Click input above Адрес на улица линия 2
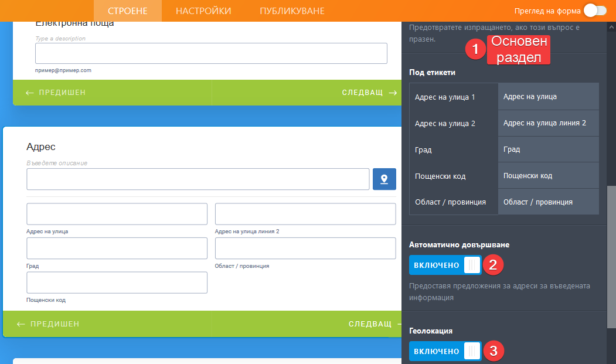This screenshot has width=616, height=364. (x=305, y=214)
